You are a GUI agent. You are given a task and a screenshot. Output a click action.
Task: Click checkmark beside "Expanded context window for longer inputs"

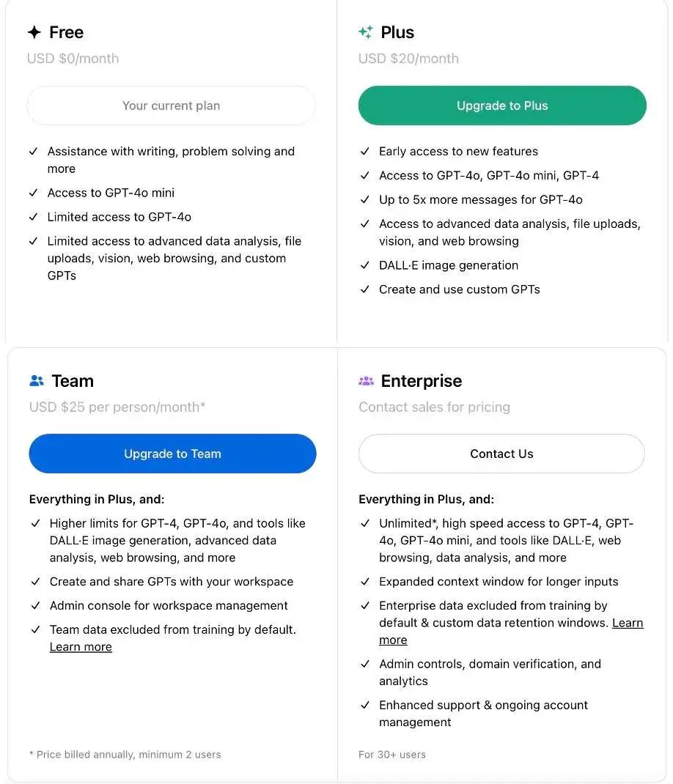point(364,582)
